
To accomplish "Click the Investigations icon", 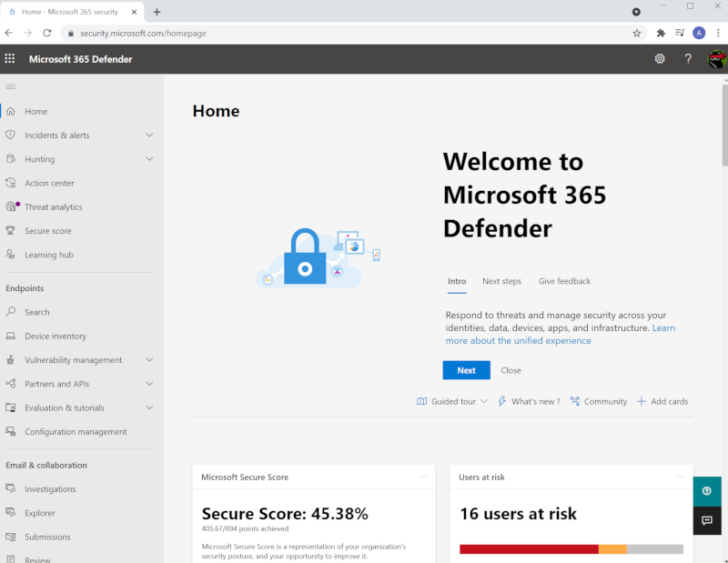I will click(11, 488).
